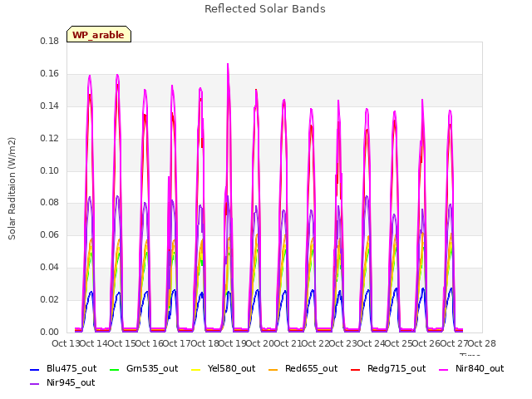The image size is (532, 399).
Task: Click the 0.16 y-axis tick label
Action: (x=50, y=74)
